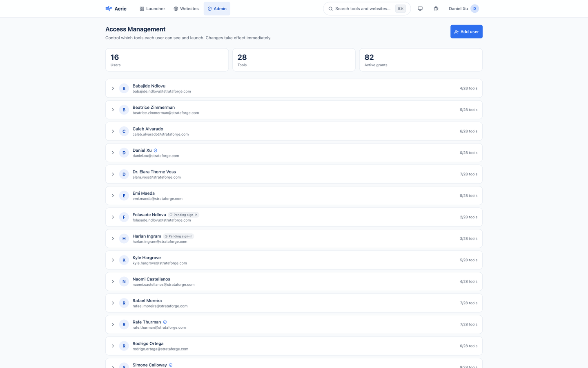This screenshot has height=368, width=588.
Task: Click Rafael Moreira's R avatar
Action: click(124, 303)
